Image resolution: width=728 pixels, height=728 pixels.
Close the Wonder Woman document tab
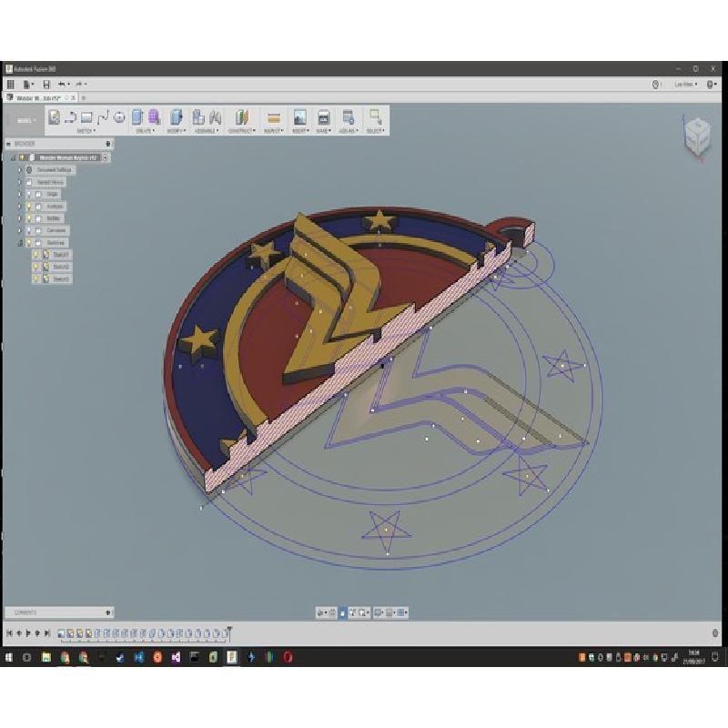[x=73, y=98]
